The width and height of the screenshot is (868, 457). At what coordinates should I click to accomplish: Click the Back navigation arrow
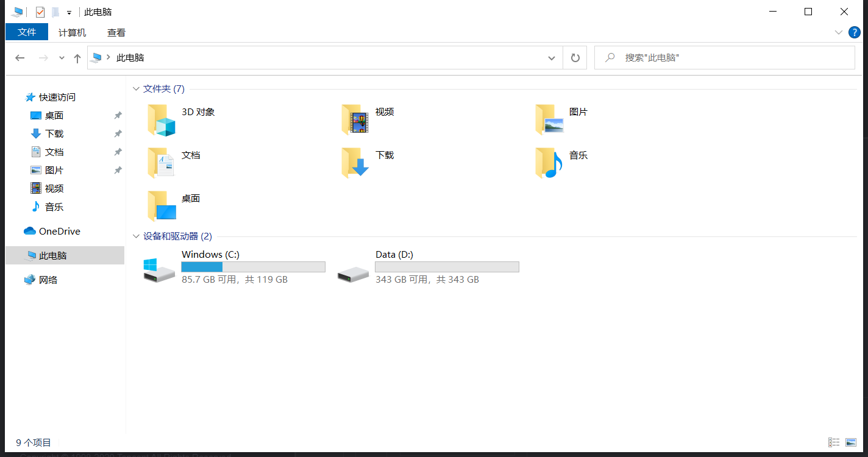pyautogui.click(x=20, y=58)
